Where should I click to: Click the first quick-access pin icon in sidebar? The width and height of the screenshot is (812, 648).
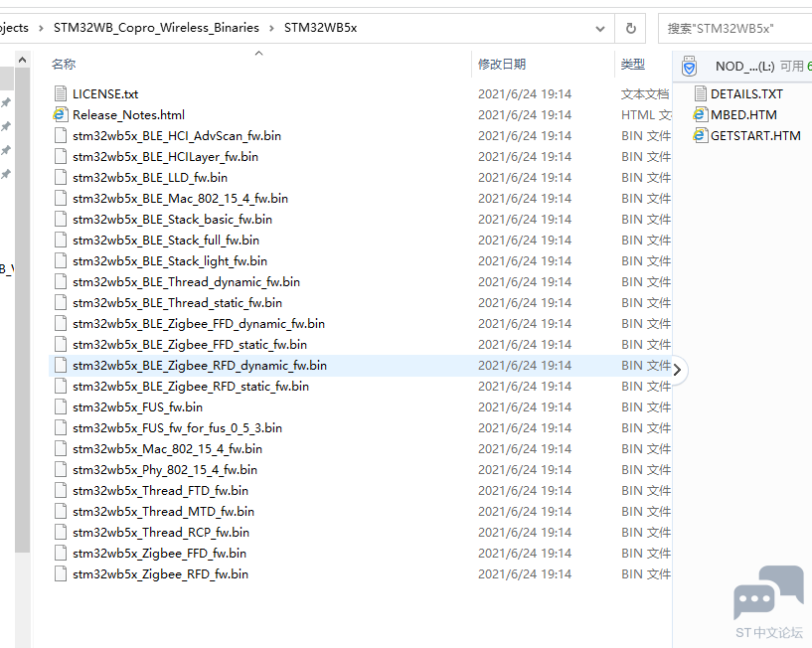click(6, 102)
